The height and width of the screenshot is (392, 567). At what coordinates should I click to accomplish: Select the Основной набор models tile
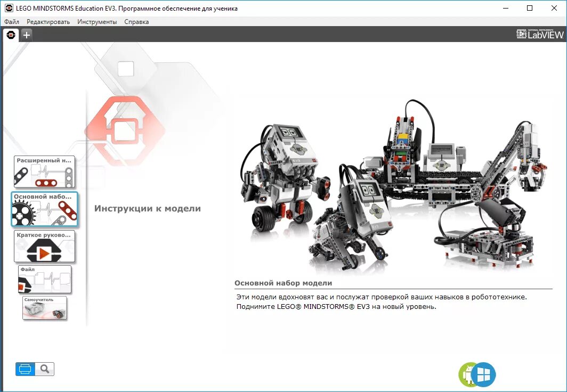coord(44,209)
